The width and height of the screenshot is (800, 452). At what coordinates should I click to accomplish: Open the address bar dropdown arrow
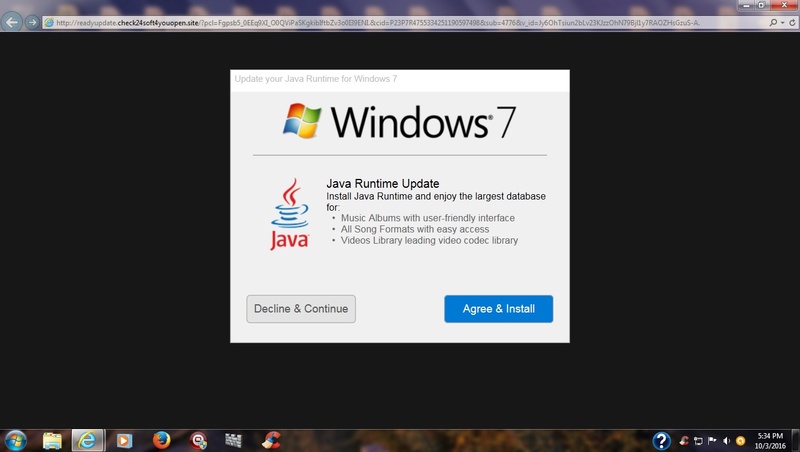coord(782,22)
